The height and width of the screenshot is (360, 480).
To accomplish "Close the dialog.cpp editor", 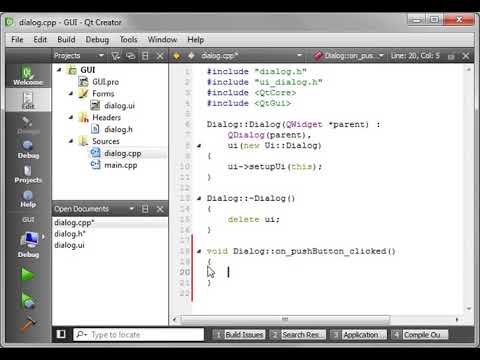I will tap(466, 56).
